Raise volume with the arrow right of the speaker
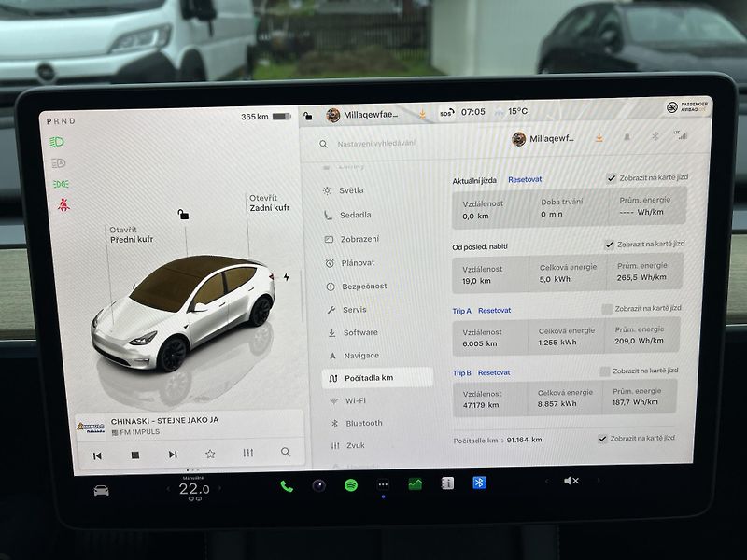This screenshot has height=560, width=747. click(x=598, y=481)
